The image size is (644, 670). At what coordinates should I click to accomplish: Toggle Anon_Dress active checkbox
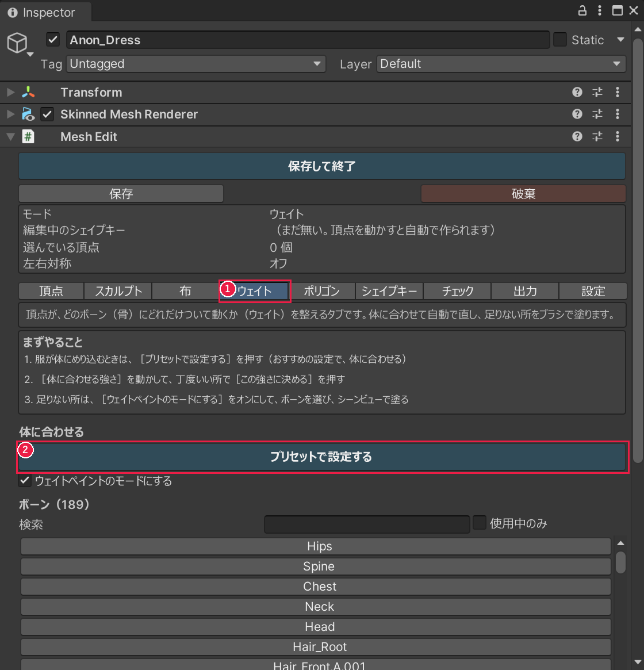(53, 40)
